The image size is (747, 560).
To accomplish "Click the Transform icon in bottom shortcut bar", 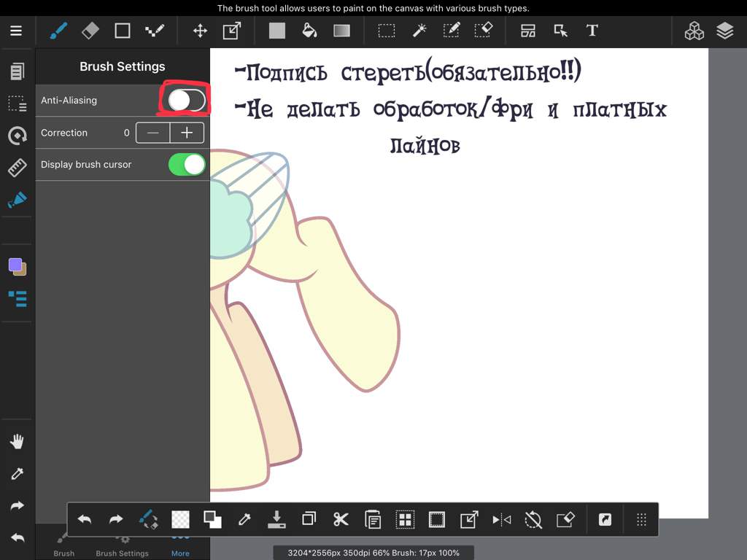I will pos(469,519).
